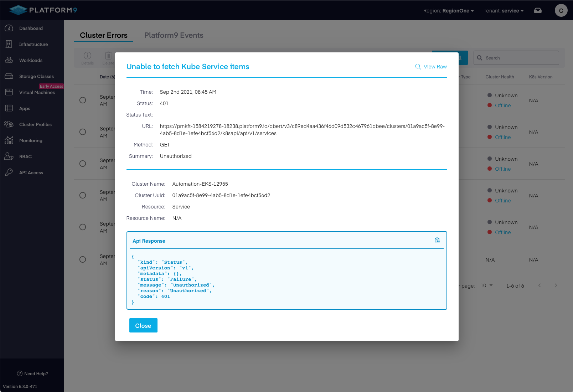Click the dialog title Unable to fetch
This screenshot has height=392, width=573.
pyautogui.click(x=188, y=67)
